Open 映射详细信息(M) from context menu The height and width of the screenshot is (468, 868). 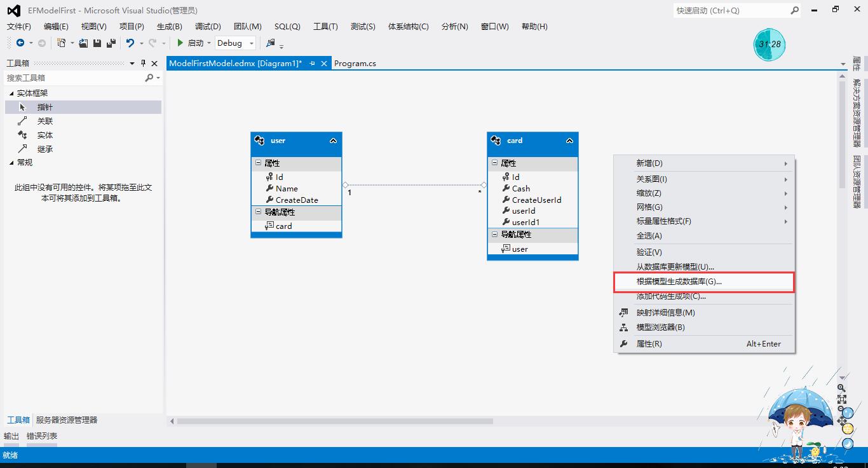click(704, 313)
